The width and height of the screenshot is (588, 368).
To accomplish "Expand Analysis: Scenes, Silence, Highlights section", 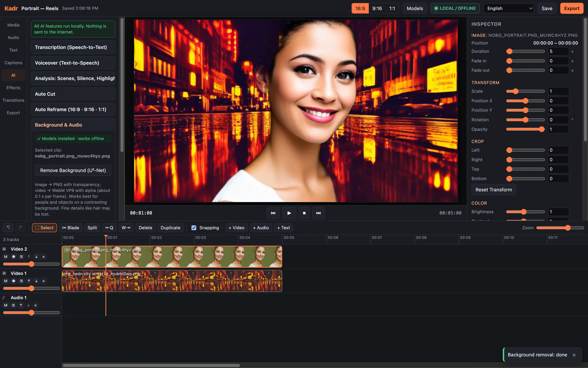I will (x=73, y=78).
